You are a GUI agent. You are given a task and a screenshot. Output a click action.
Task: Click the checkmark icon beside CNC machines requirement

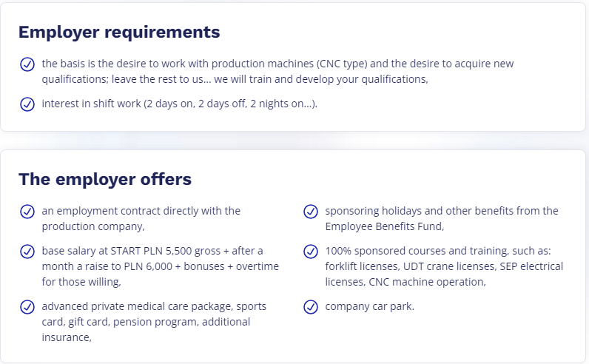(x=27, y=64)
